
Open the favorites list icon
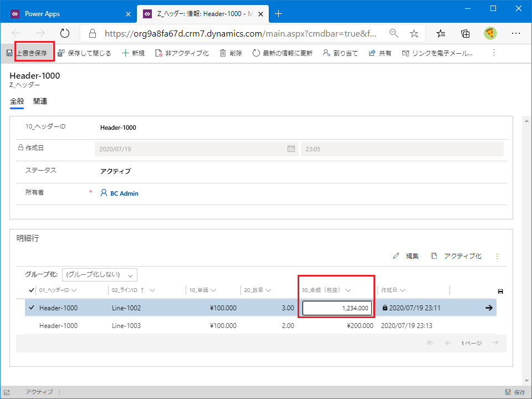tap(441, 33)
